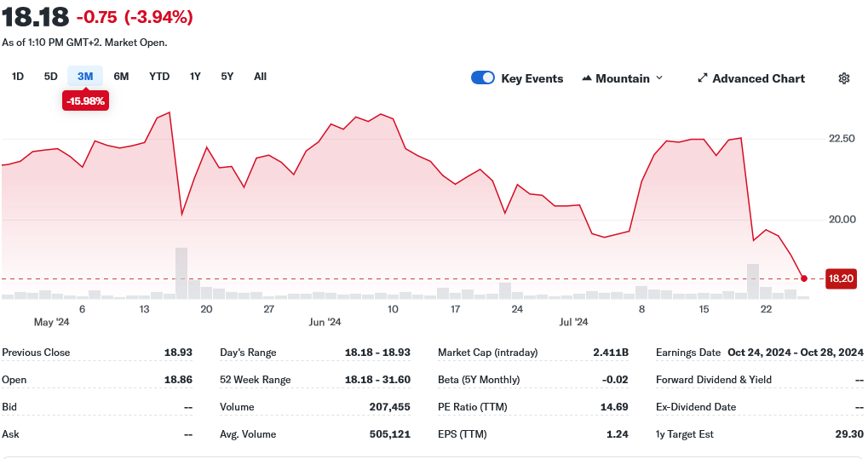Select the 1Y time range
The image size is (868, 459).
(195, 77)
